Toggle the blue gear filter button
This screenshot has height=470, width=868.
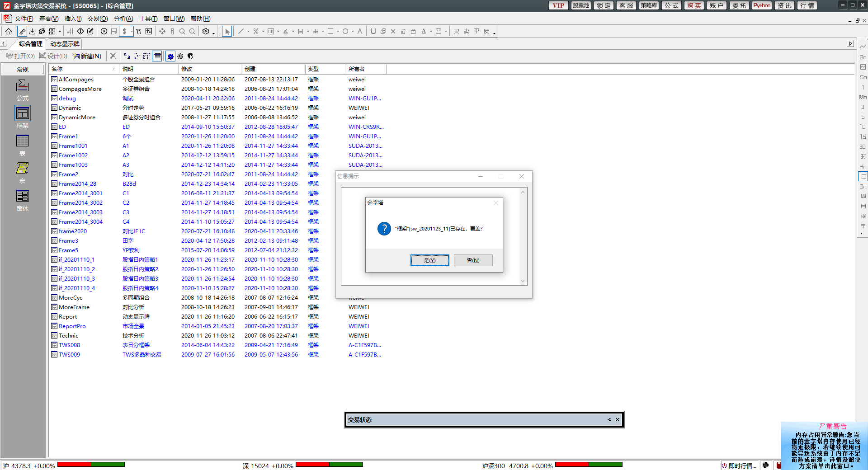pos(170,56)
